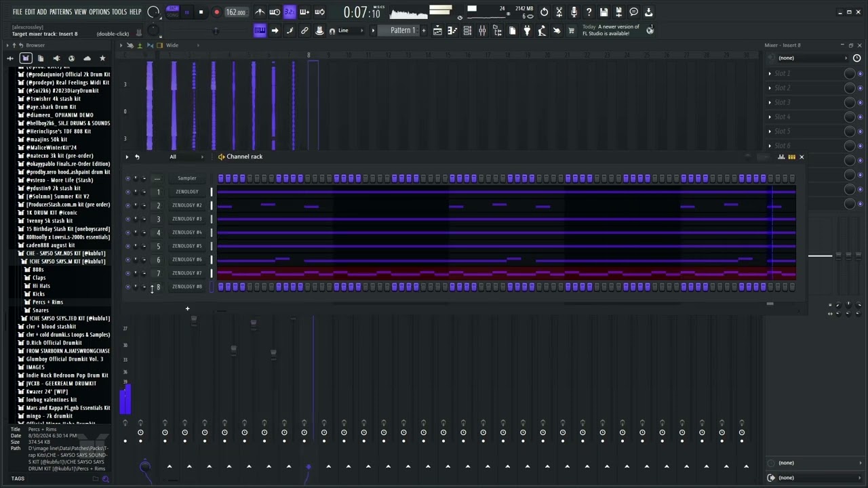This screenshot has width=868, height=488.
Task: Open the TOOLS menu
Action: click(x=119, y=12)
